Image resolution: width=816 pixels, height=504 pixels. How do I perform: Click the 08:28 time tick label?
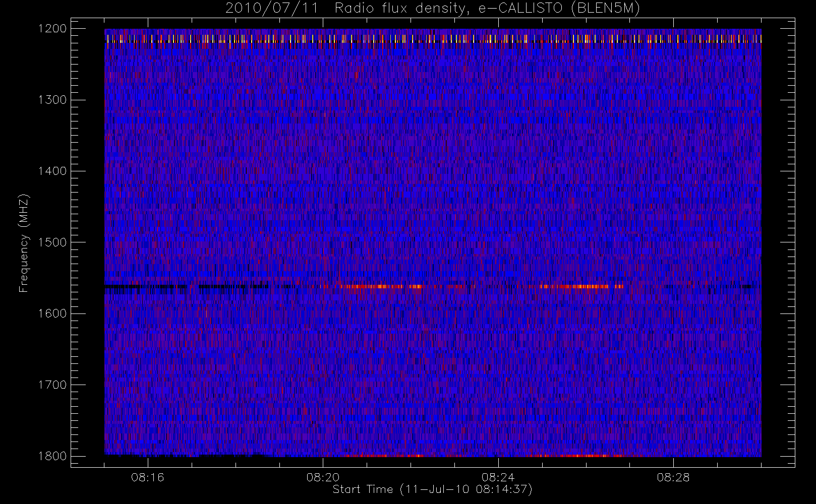(673, 477)
